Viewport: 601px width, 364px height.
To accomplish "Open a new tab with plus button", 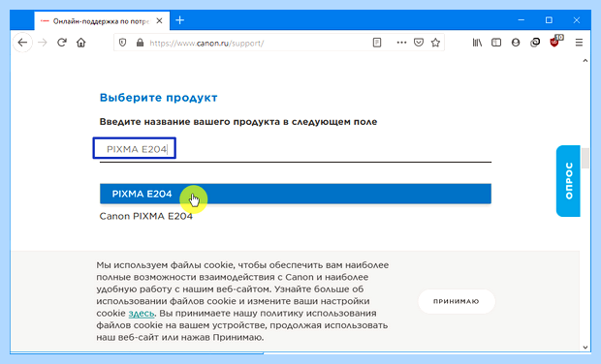I will point(179,20).
